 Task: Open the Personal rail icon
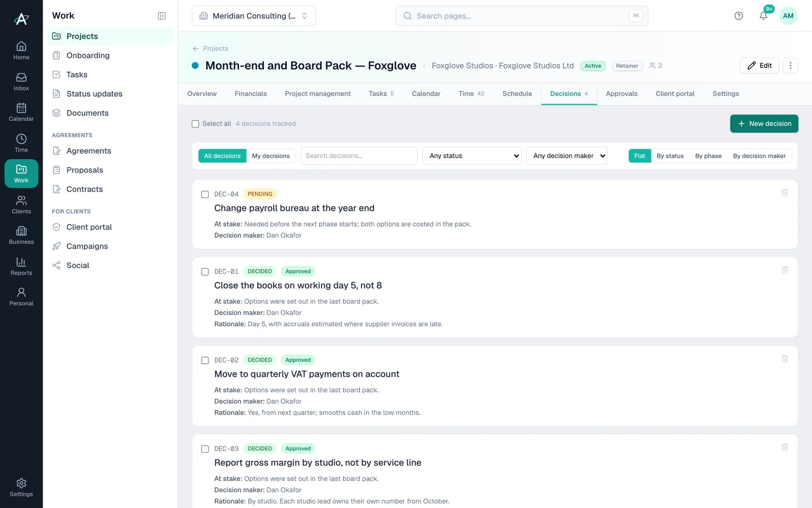coord(21,296)
